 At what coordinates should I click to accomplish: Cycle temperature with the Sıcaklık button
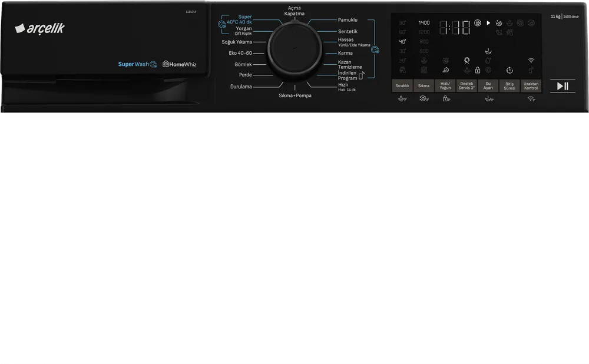pyautogui.click(x=402, y=85)
